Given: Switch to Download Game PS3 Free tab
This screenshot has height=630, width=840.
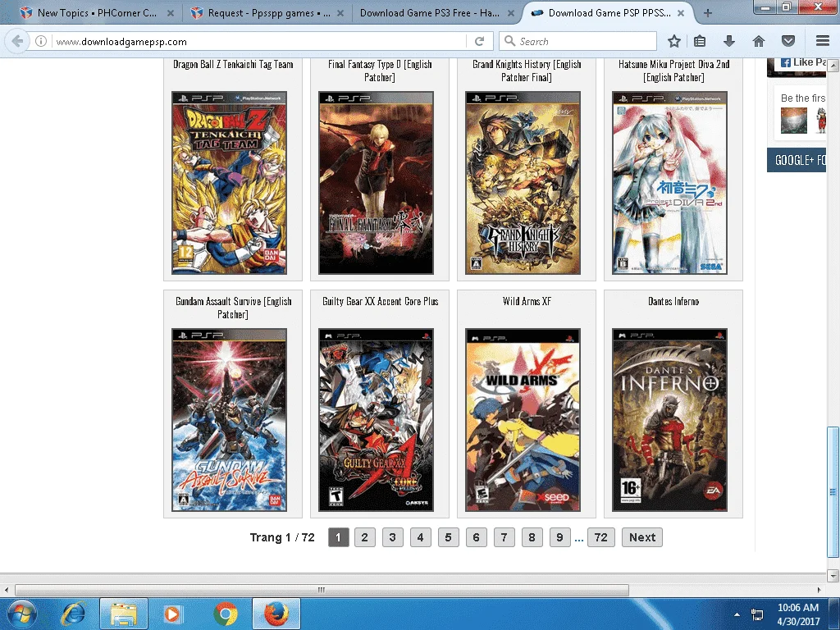Looking at the screenshot, I should tap(436, 13).
